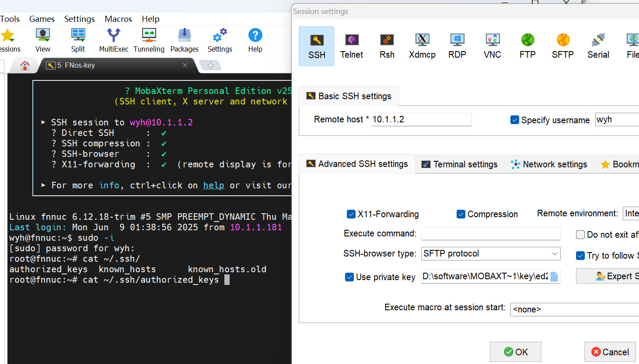Switch to Network settings tab
639x364 pixels.
click(549, 164)
